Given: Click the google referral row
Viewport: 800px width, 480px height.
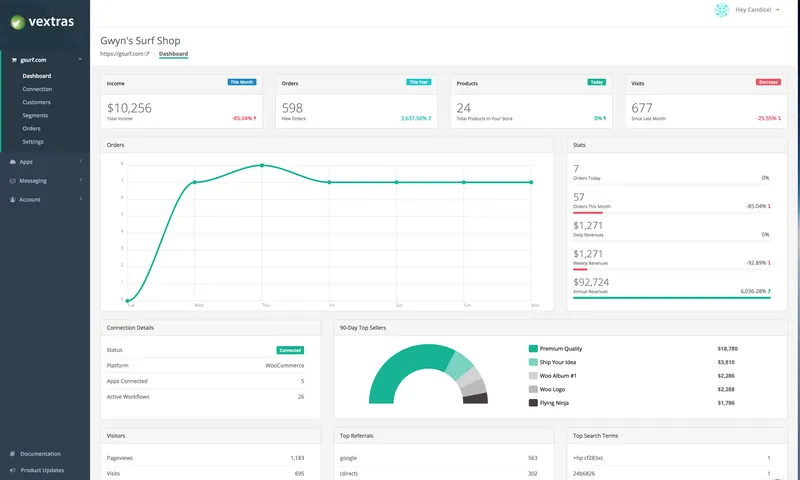Looking at the screenshot, I should [439, 458].
